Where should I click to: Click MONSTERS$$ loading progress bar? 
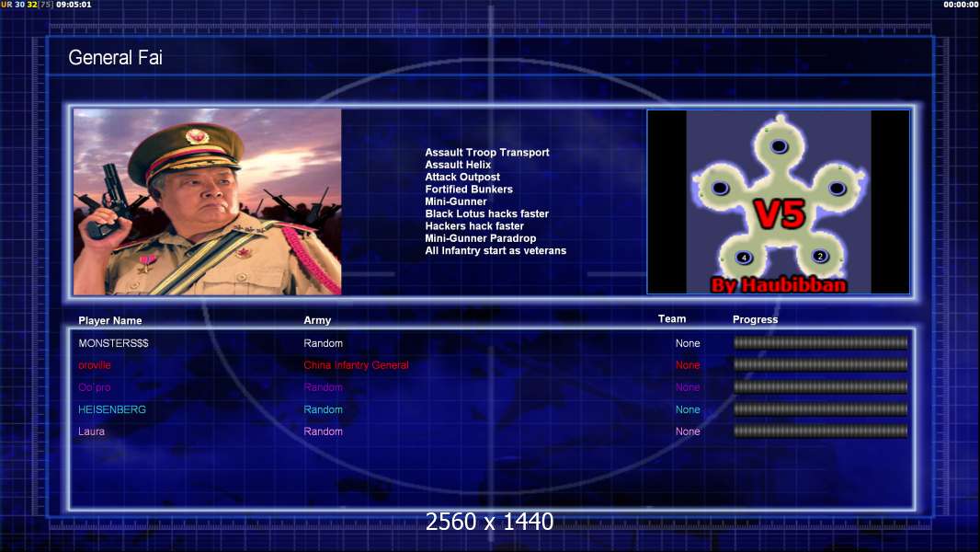coord(820,342)
